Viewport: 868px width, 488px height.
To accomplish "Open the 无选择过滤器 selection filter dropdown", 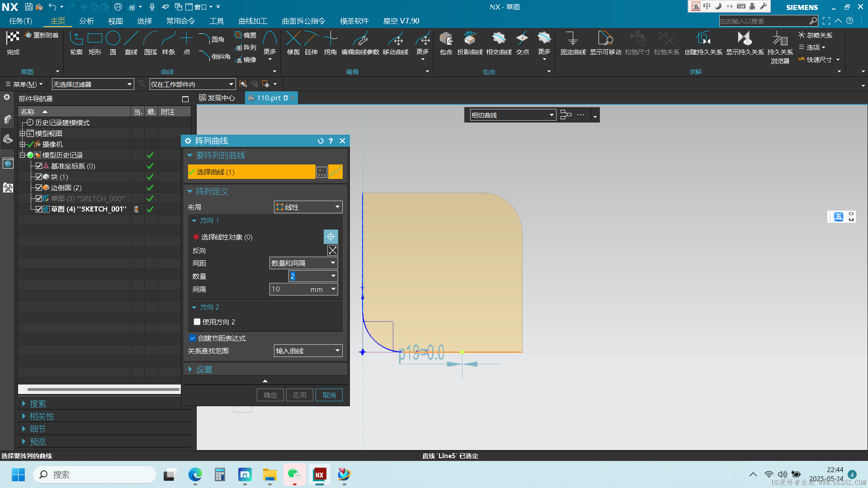I will coord(93,84).
